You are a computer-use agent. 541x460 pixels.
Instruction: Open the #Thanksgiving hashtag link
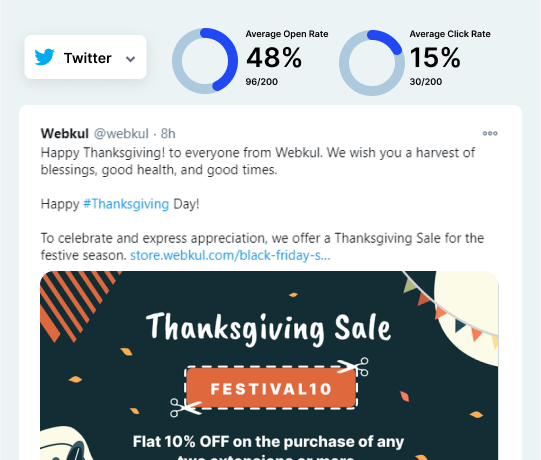[126, 204]
